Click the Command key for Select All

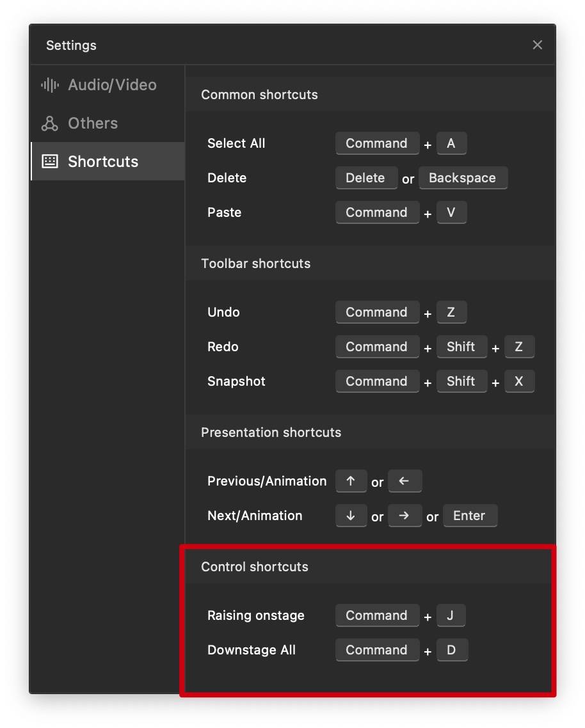376,143
